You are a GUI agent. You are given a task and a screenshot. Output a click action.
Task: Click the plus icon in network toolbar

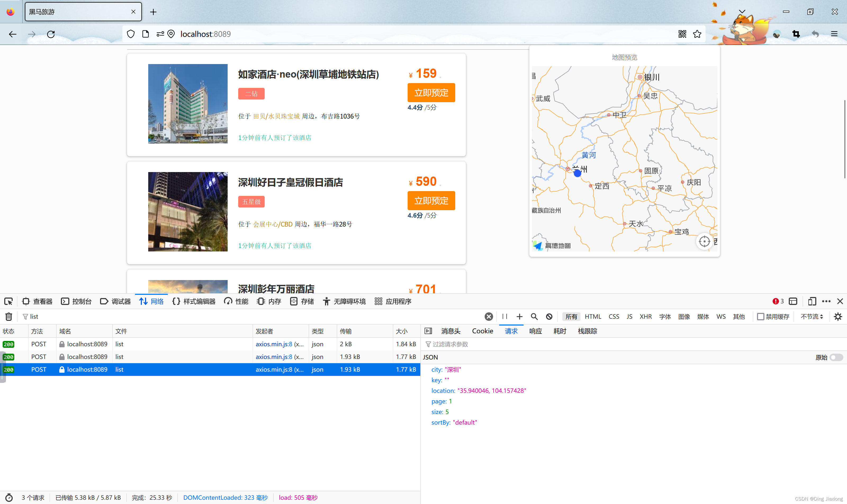click(x=520, y=317)
